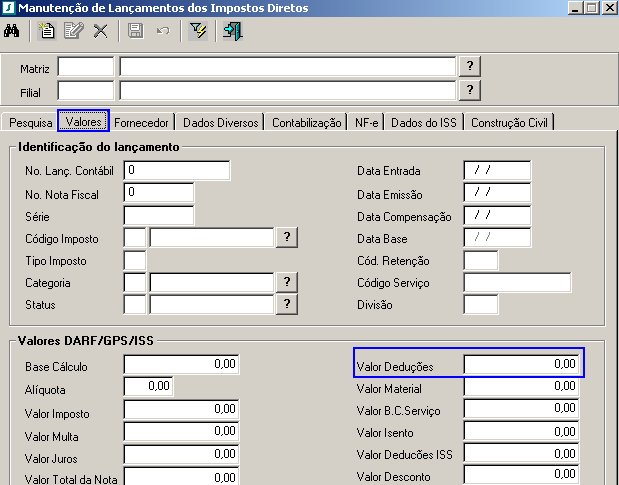
Task: Click the edit record pencil icon
Action: point(73,31)
